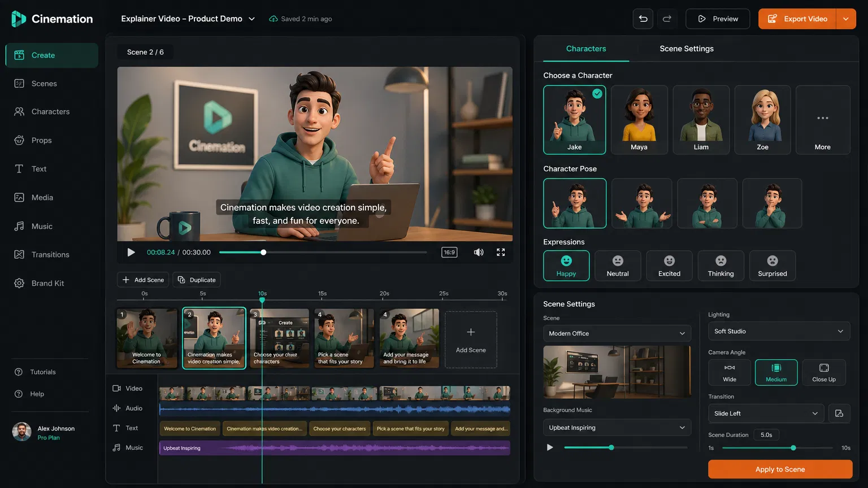Select the Props tool in the sidebar
The height and width of the screenshot is (488, 868).
pyautogui.click(x=42, y=140)
